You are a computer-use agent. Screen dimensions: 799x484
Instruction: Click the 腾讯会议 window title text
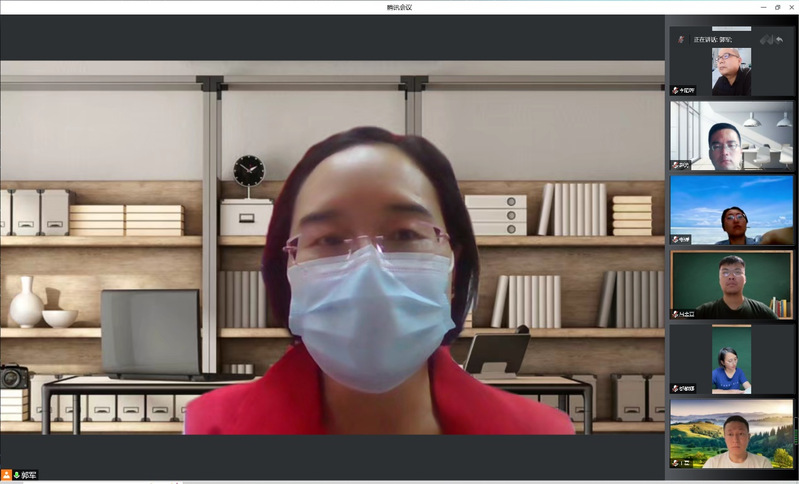pos(399,7)
